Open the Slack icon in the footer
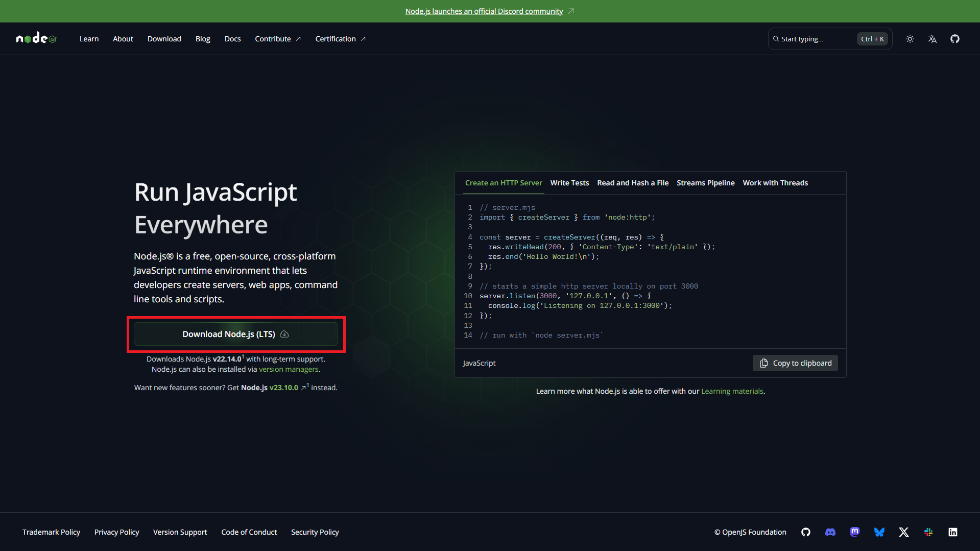This screenshot has height=551, width=980. click(928, 532)
